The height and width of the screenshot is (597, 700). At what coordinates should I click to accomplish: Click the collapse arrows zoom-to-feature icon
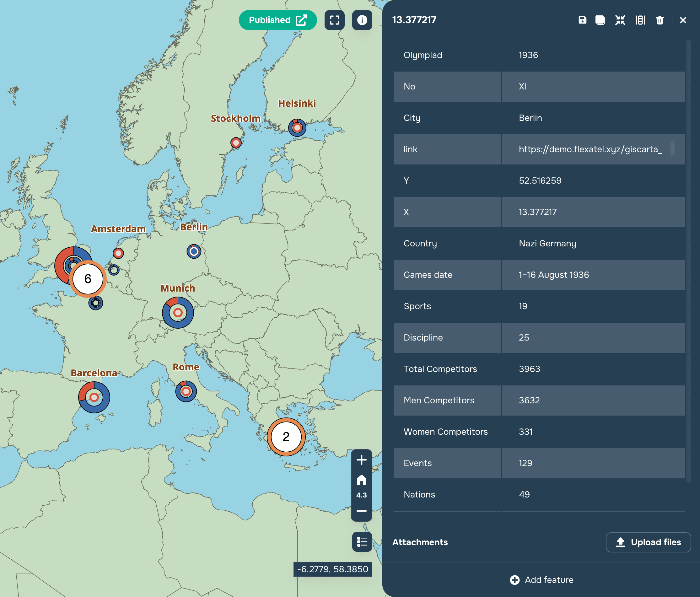point(620,20)
